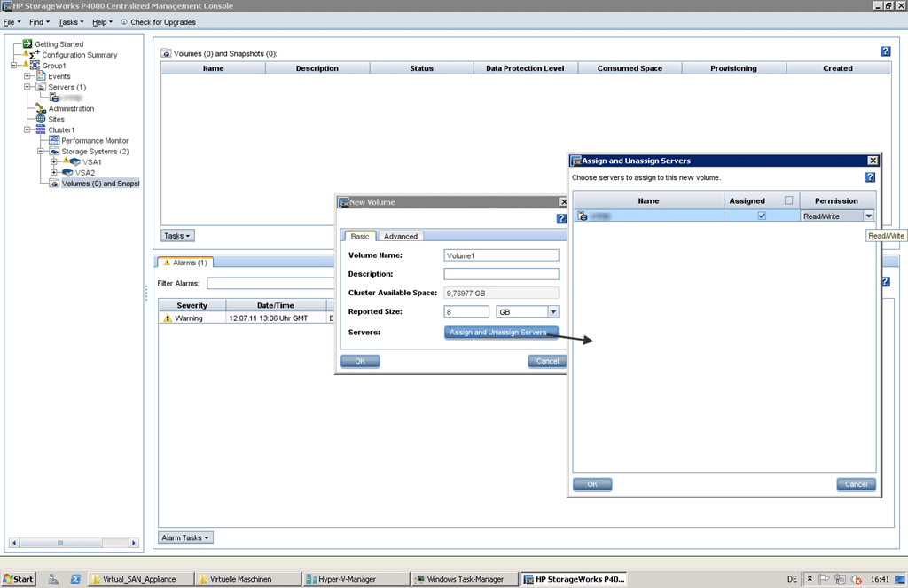
Task: Open the Help menu
Action: pyautogui.click(x=103, y=22)
